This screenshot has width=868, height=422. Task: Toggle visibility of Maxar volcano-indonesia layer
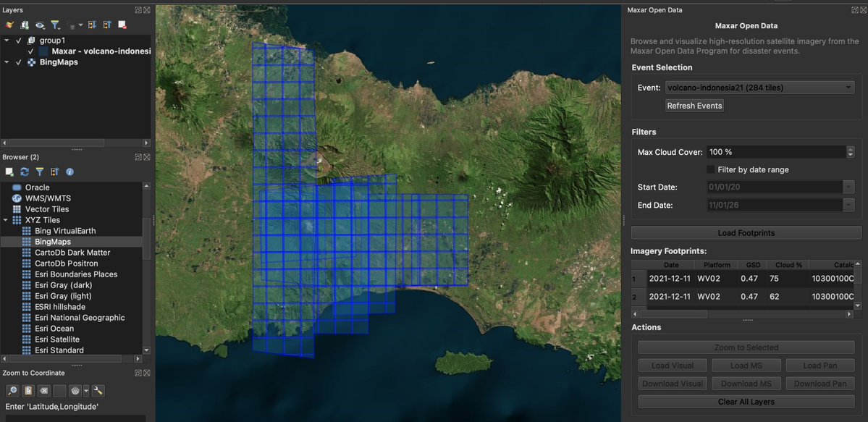[x=31, y=51]
